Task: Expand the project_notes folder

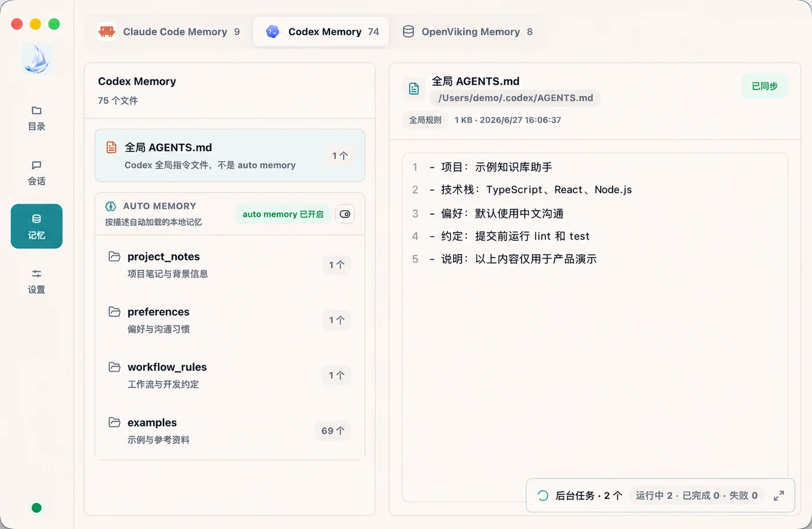Action: click(x=230, y=264)
